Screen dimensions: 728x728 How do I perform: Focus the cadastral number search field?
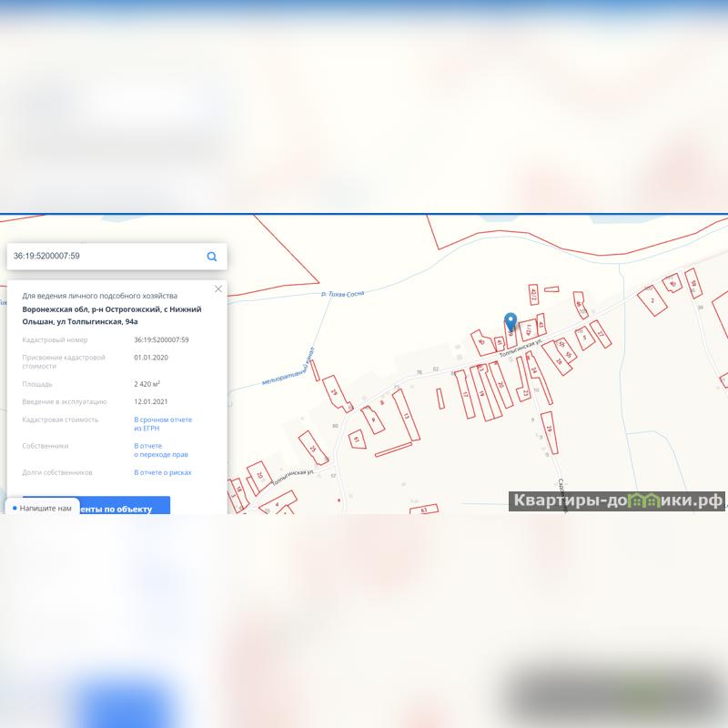click(x=105, y=257)
